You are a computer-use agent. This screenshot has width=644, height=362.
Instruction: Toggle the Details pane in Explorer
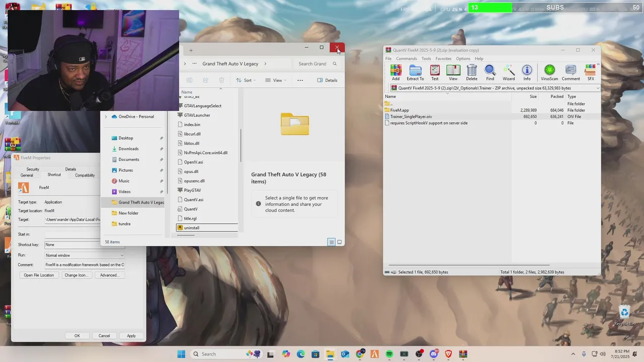click(x=327, y=80)
